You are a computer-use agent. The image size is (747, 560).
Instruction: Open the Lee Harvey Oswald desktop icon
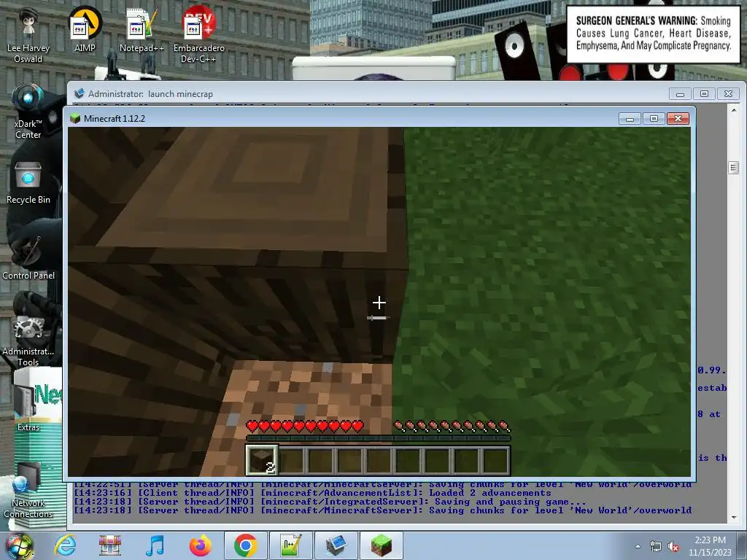point(28,36)
